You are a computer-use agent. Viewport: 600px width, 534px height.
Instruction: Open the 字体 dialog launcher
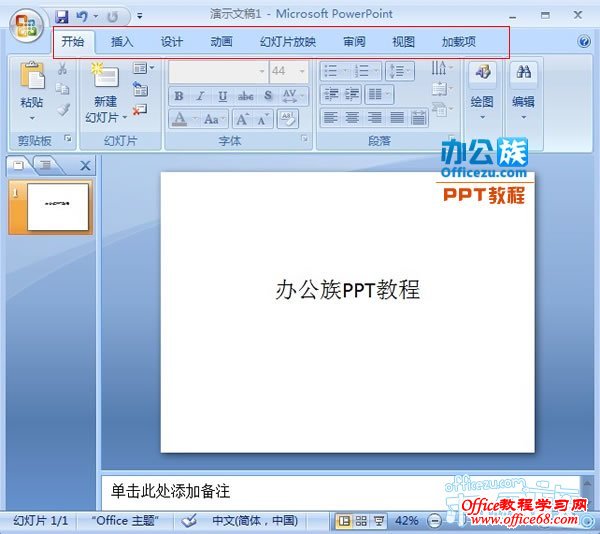[x=305, y=139]
